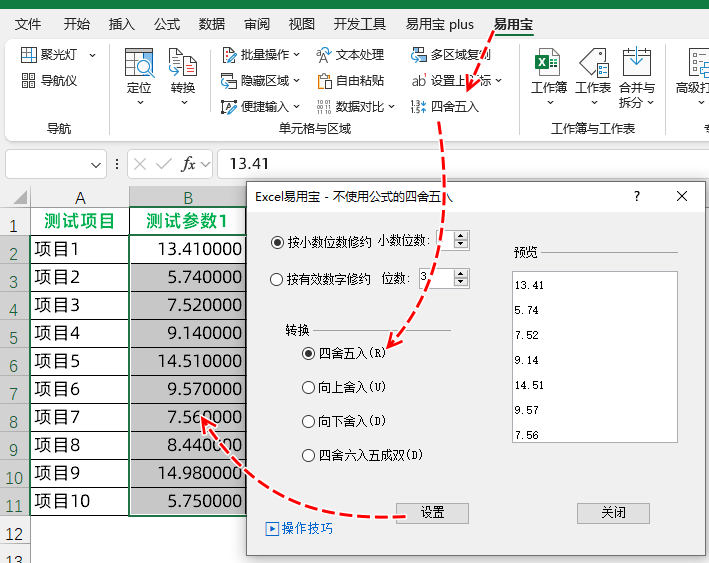Expand the 设置上下标 dropdown arrow

point(498,80)
